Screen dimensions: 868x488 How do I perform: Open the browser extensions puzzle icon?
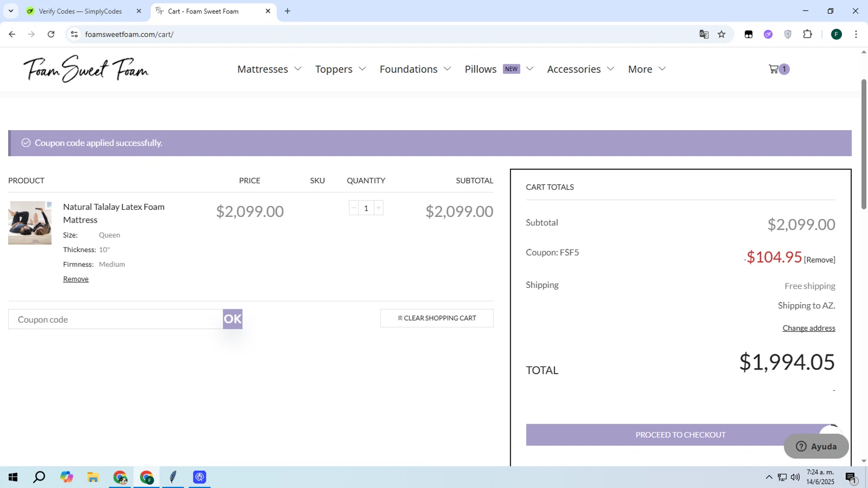[x=808, y=34]
